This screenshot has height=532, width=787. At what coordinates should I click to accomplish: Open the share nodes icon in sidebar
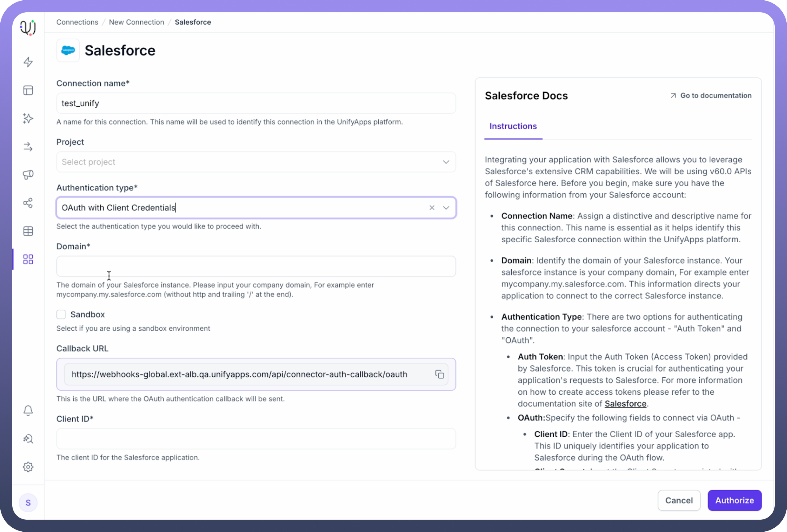28,203
